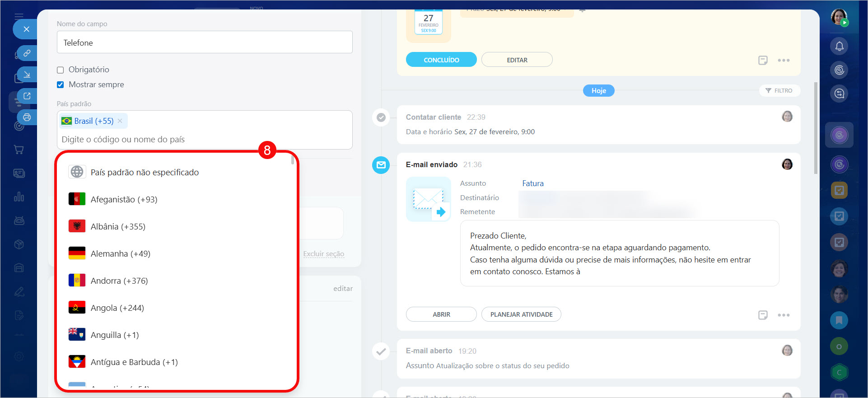Image resolution: width=868 pixels, height=398 pixels.
Task: Select País padrão não especificado option
Action: pyautogui.click(x=144, y=173)
